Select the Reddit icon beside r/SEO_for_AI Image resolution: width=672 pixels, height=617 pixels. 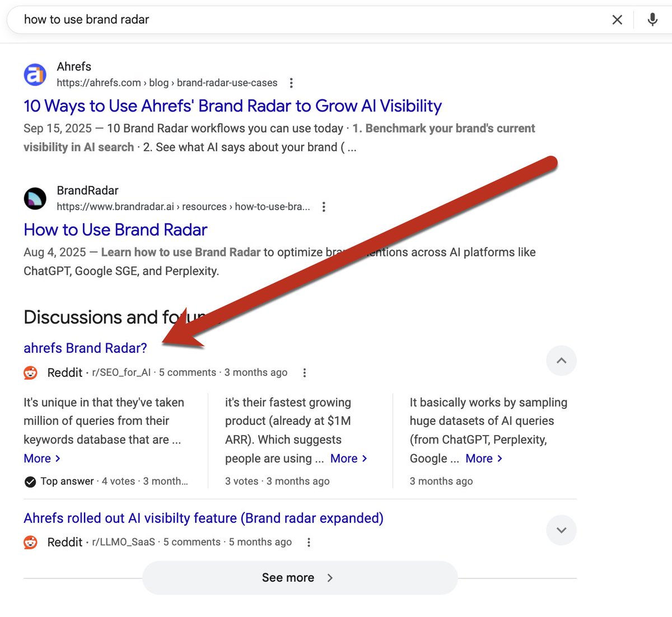coord(30,372)
